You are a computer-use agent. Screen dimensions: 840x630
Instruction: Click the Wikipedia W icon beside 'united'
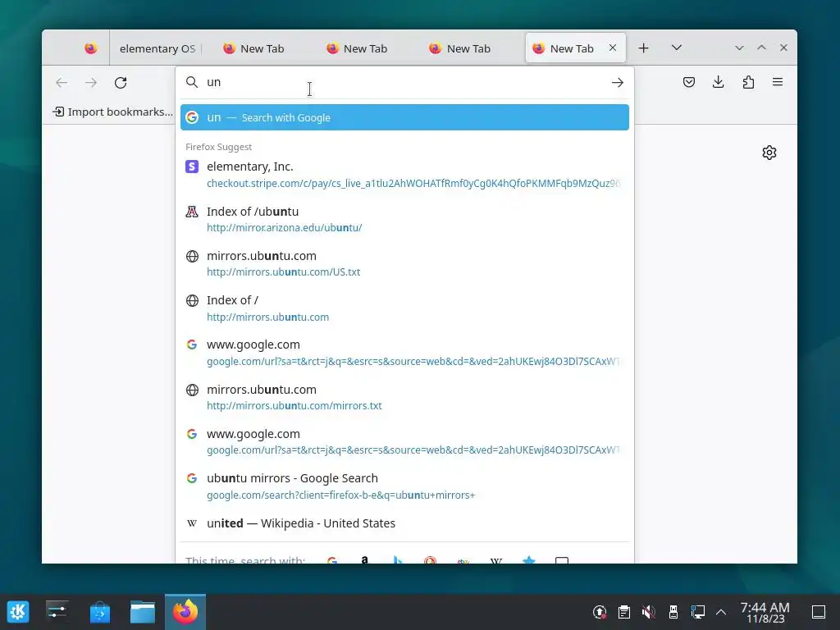(x=192, y=523)
